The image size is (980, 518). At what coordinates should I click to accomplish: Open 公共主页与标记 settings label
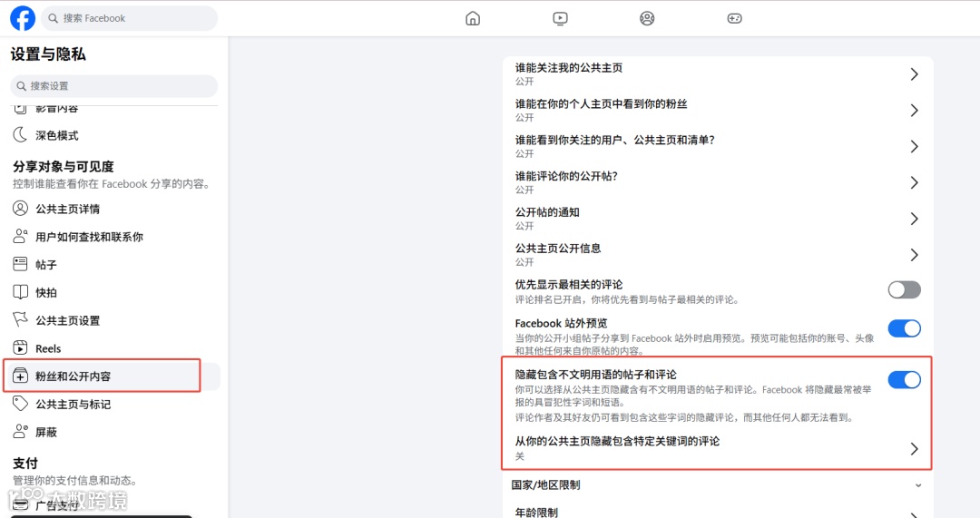(x=73, y=405)
